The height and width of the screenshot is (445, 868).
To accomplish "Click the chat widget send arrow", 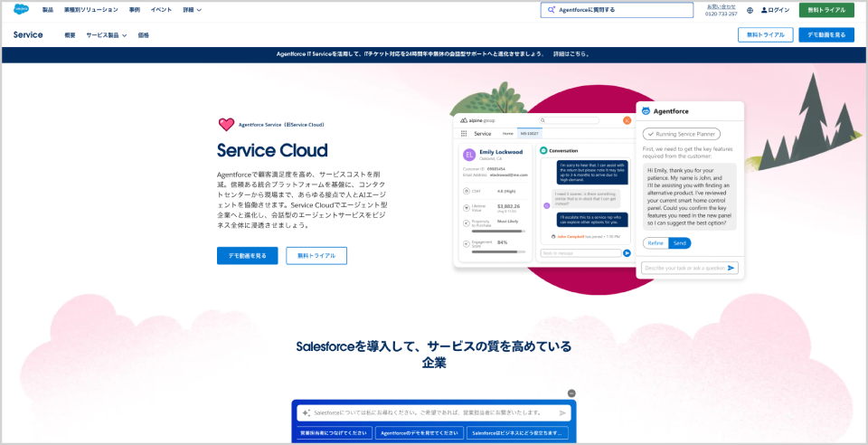I will pyautogui.click(x=562, y=413).
